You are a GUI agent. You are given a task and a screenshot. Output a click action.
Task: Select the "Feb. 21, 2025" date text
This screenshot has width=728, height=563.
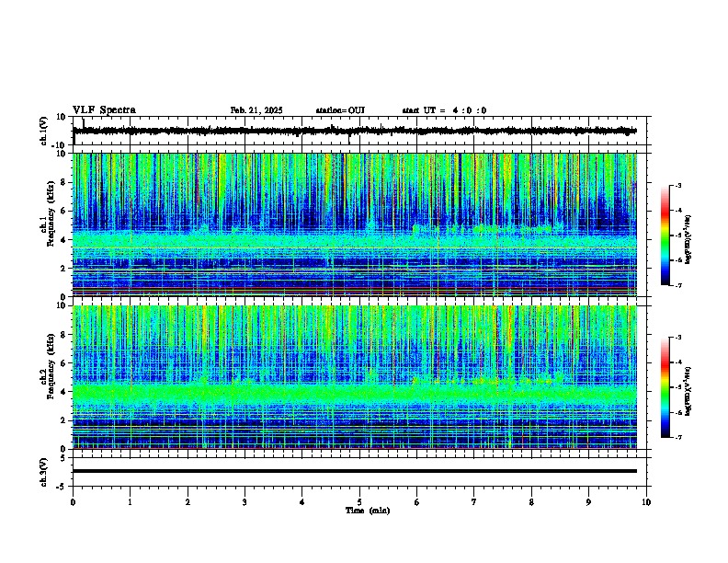(x=256, y=110)
